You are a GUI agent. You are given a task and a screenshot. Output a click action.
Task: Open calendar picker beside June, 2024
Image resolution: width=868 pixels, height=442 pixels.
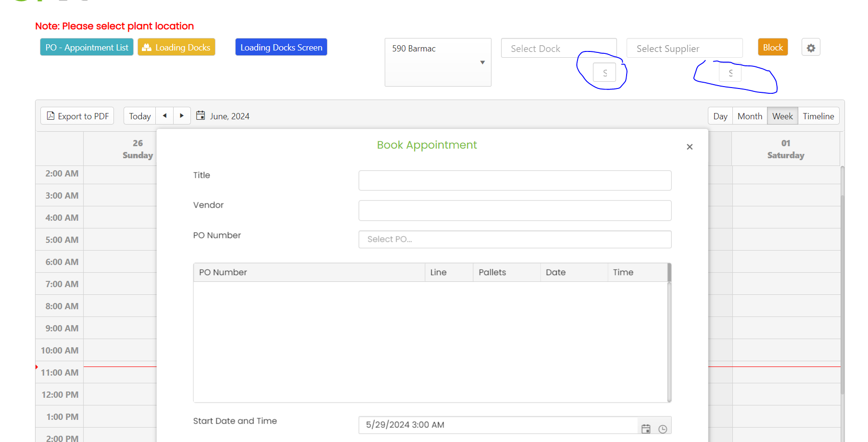(201, 115)
